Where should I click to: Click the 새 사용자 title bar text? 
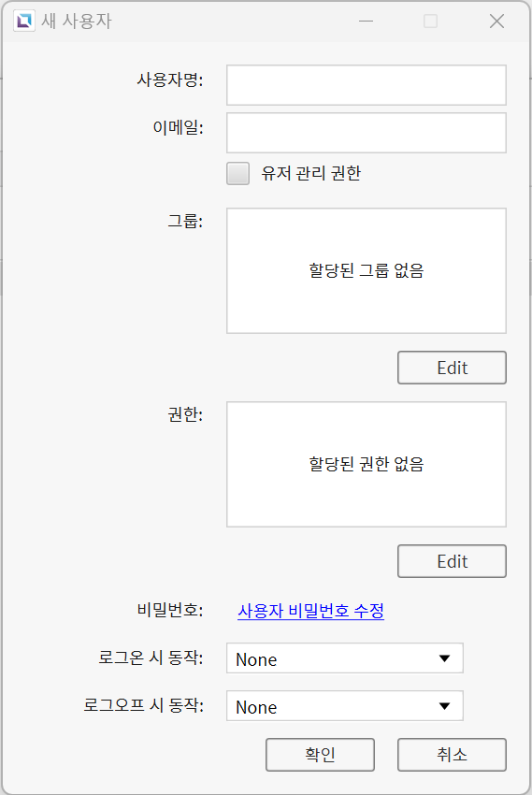[77, 21]
